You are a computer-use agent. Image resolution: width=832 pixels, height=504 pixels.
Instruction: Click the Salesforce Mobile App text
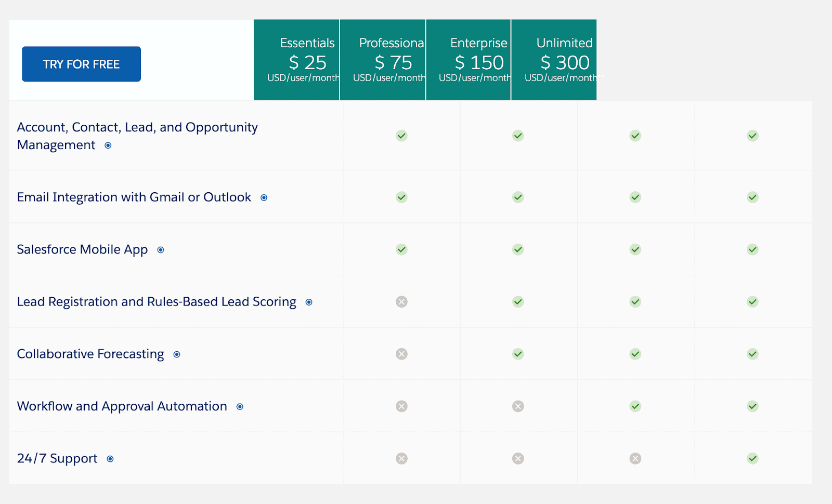82,250
